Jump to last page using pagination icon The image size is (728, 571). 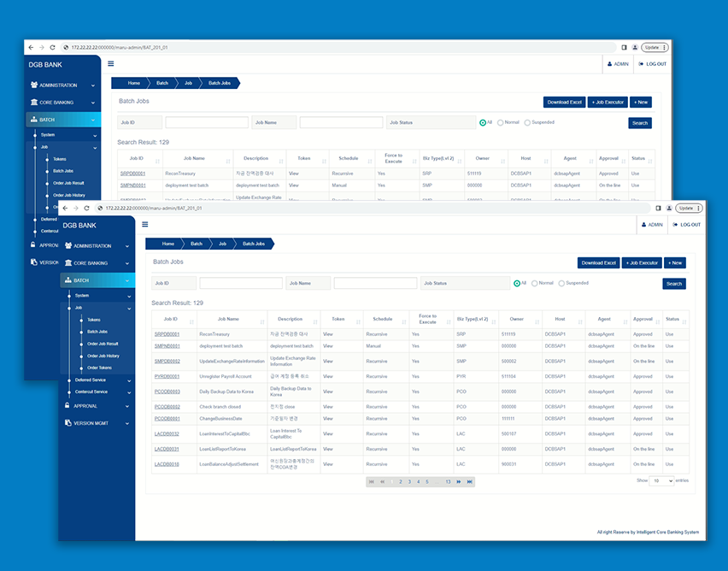[x=469, y=482]
